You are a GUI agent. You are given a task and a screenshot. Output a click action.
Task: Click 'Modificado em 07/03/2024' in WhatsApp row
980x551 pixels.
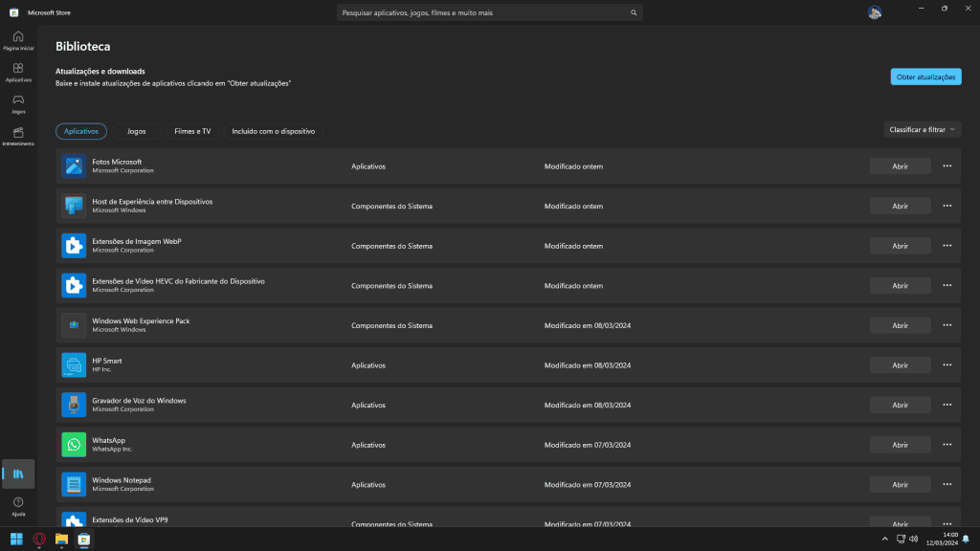[588, 445]
